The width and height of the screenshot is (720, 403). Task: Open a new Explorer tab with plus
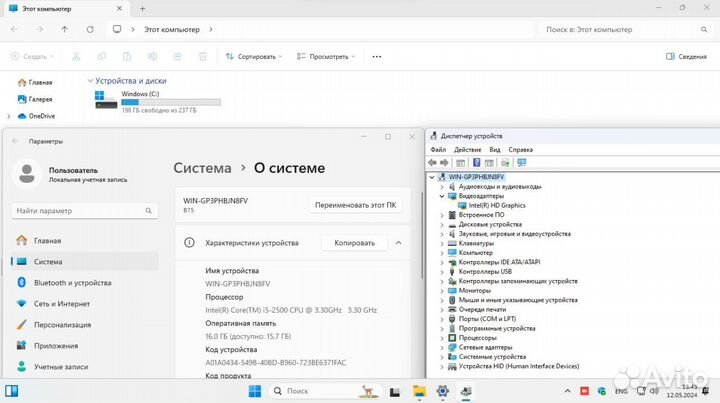[x=142, y=8]
